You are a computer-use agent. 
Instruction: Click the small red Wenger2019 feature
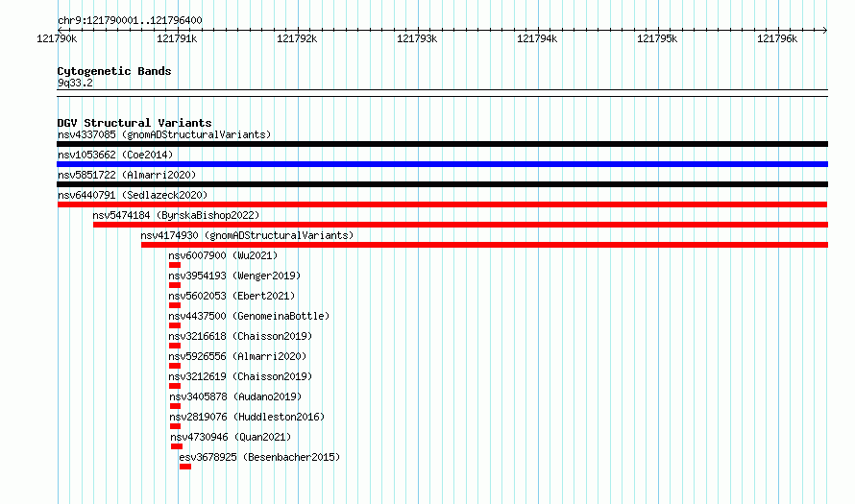pyautogui.click(x=175, y=285)
